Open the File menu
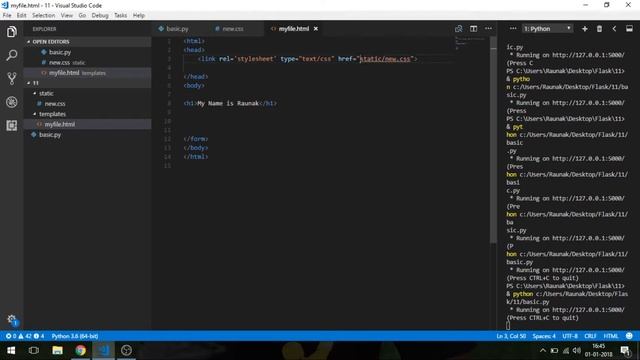Image resolution: width=640 pixels, height=360 pixels. (x=7, y=15)
